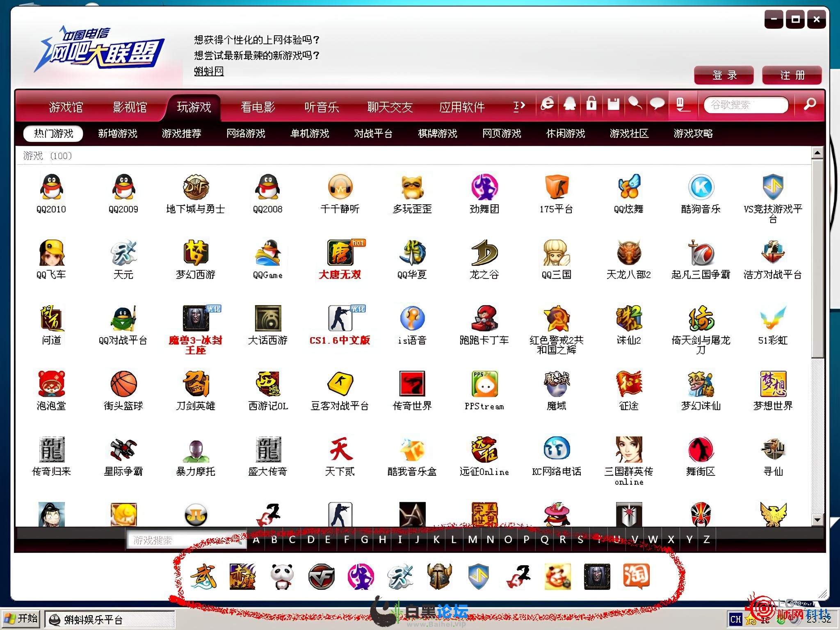Viewport: 840px width, 630px height.
Task: Click the game list scrollbar up arrow
Action: click(x=817, y=153)
